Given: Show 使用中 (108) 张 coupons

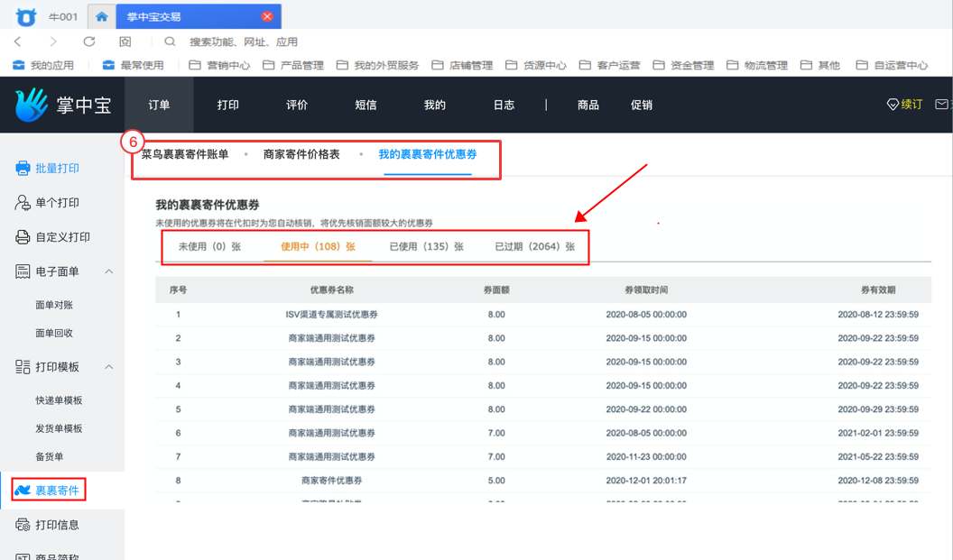Looking at the screenshot, I should [x=318, y=246].
